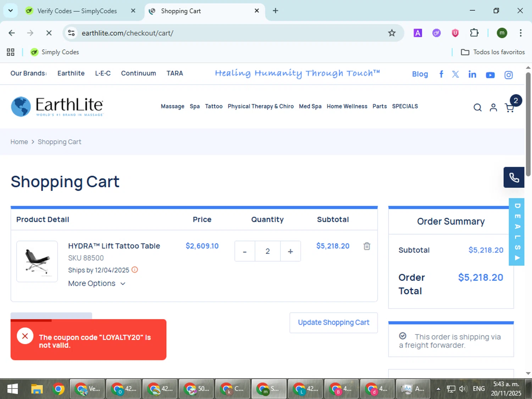
Task: Go back in browser history
Action: (12, 33)
